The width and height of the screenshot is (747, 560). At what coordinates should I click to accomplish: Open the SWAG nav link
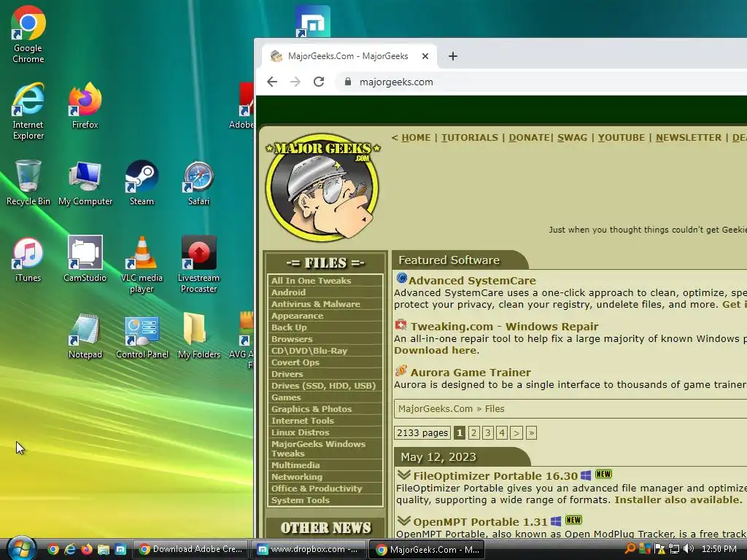(572, 138)
